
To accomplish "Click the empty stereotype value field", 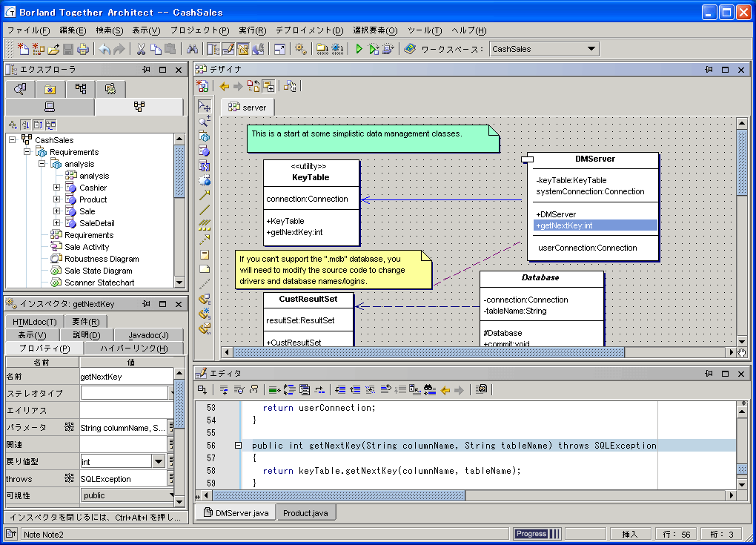I will (x=124, y=393).
